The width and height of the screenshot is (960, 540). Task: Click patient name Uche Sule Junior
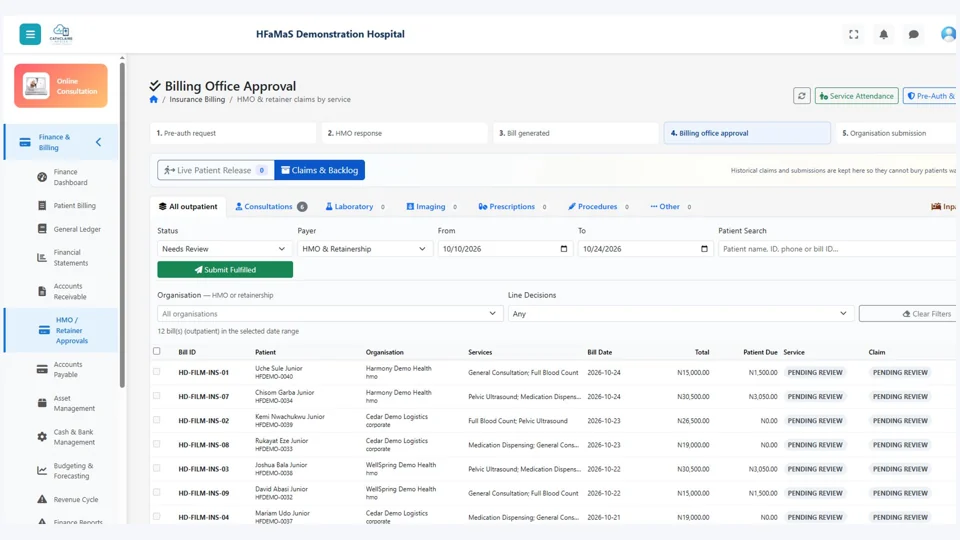pyautogui.click(x=279, y=369)
